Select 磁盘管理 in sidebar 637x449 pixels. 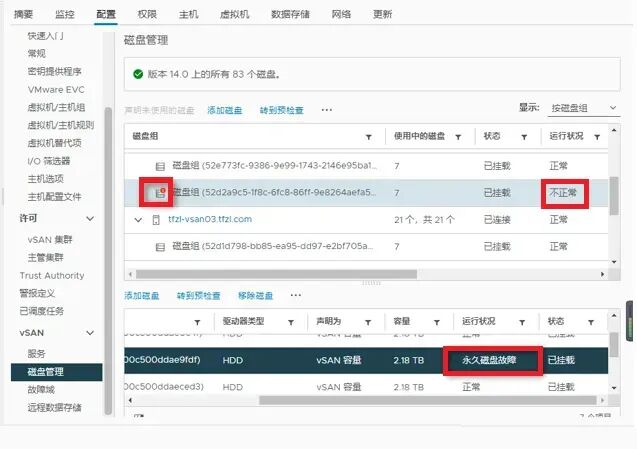[x=56, y=372]
